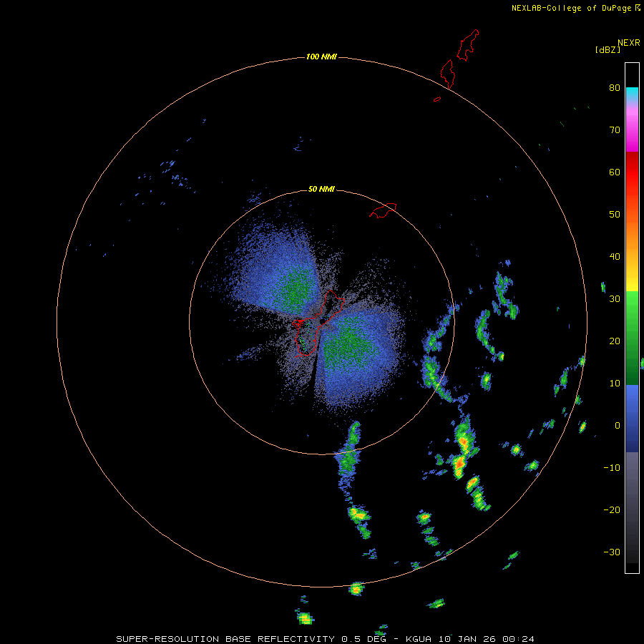Screen dimensions: 644x644
Task: Click the "60" value on the dBZ scale
Action: click(615, 172)
